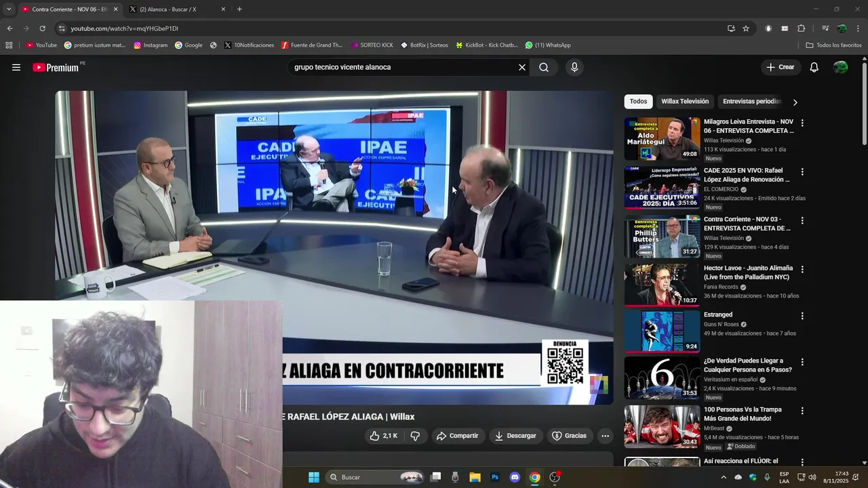Bookmark this page with the star
This screenshot has height=488, width=868.
coord(746,28)
